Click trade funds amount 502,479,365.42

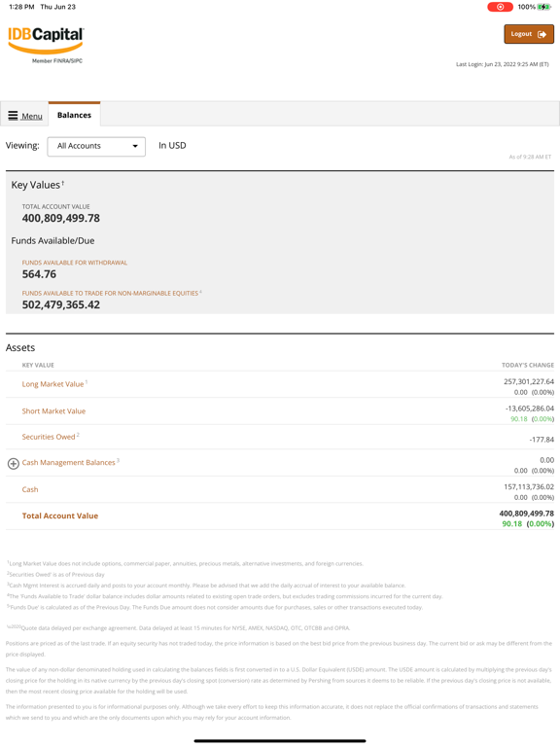point(61,304)
